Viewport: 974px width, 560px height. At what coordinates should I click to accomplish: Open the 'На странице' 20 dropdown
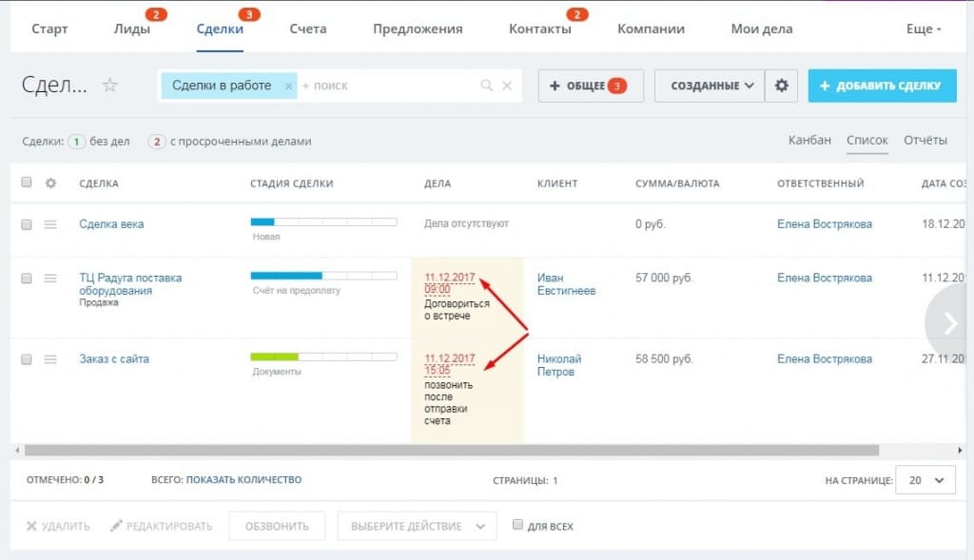pyautogui.click(x=926, y=480)
